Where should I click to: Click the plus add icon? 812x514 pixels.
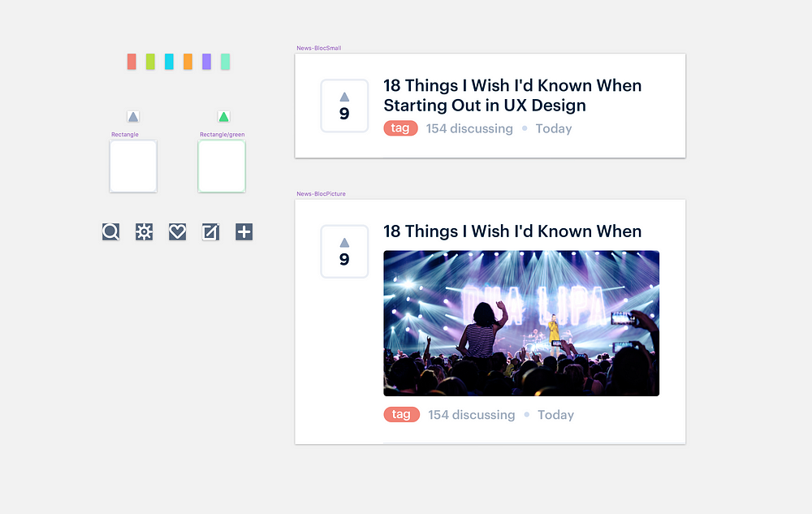coord(244,232)
